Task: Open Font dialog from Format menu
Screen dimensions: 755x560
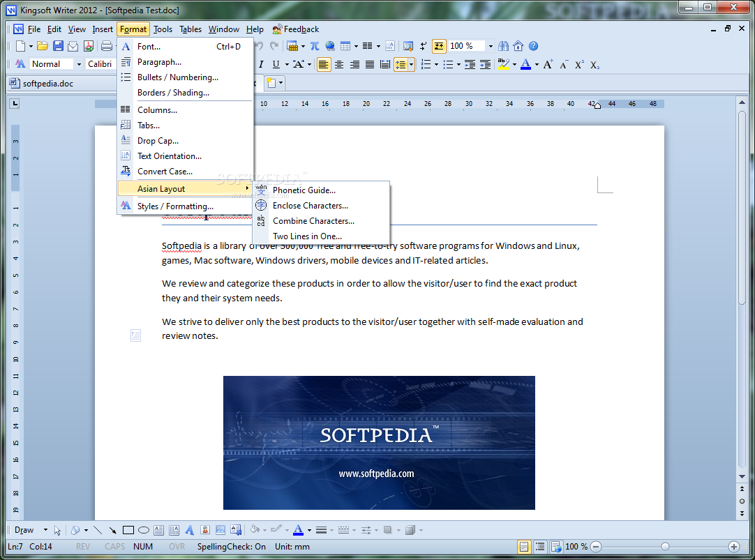Action: click(x=186, y=47)
